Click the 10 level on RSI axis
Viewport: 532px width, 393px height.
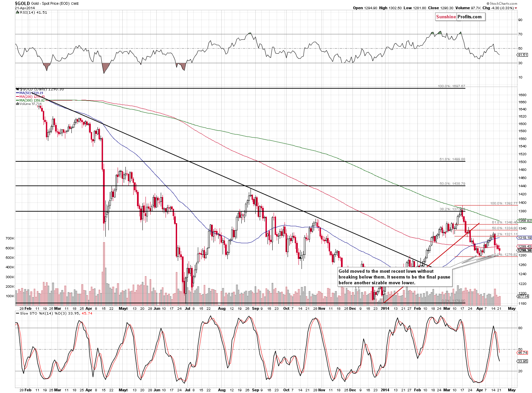click(x=520, y=77)
